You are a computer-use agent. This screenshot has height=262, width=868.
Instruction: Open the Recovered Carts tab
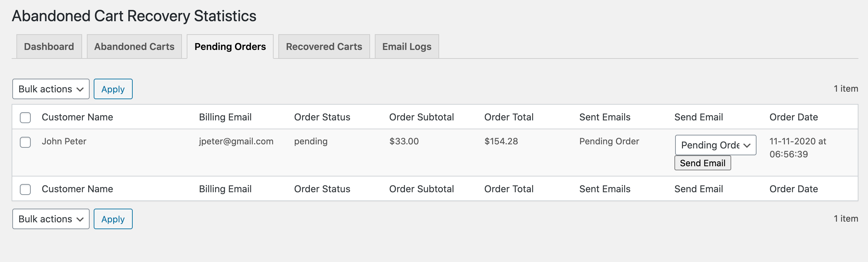tap(324, 47)
